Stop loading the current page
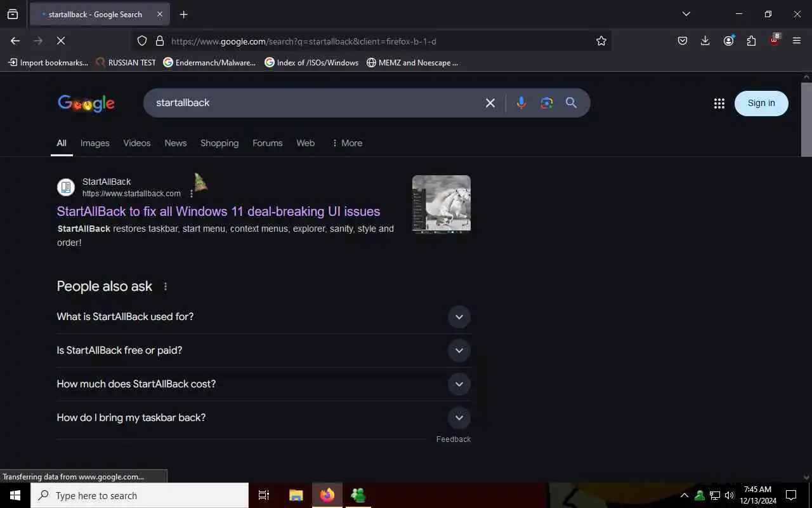 coord(61,41)
